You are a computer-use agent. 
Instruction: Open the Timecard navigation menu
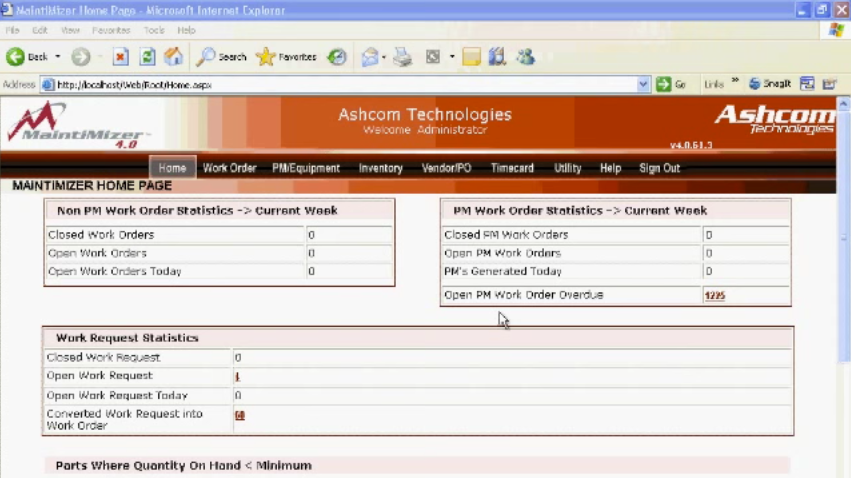512,168
